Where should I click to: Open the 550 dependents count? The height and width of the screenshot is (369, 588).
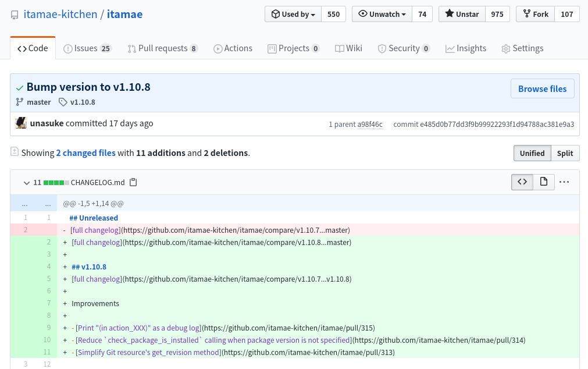coord(333,15)
